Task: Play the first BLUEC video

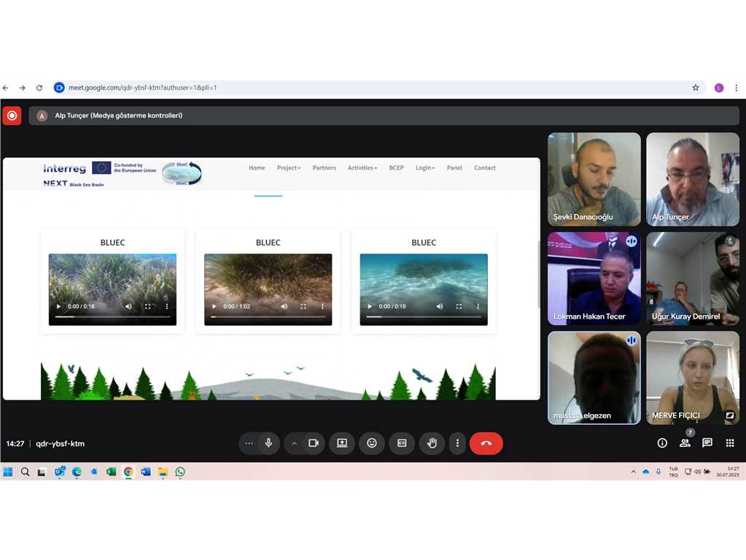Action: pyautogui.click(x=58, y=307)
